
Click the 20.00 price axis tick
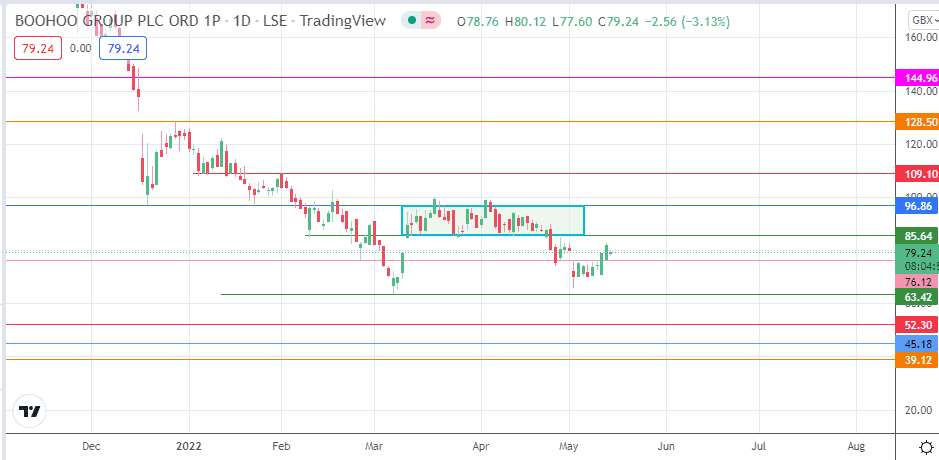point(920,410)
